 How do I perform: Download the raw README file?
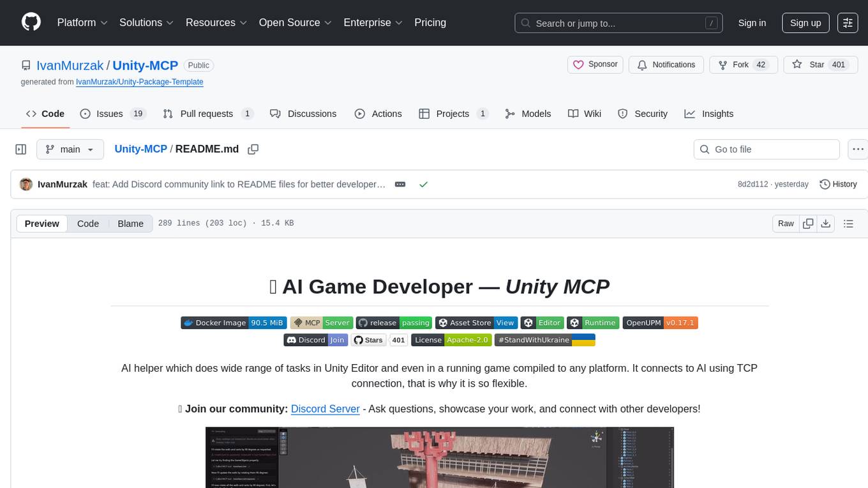(826, 224)
